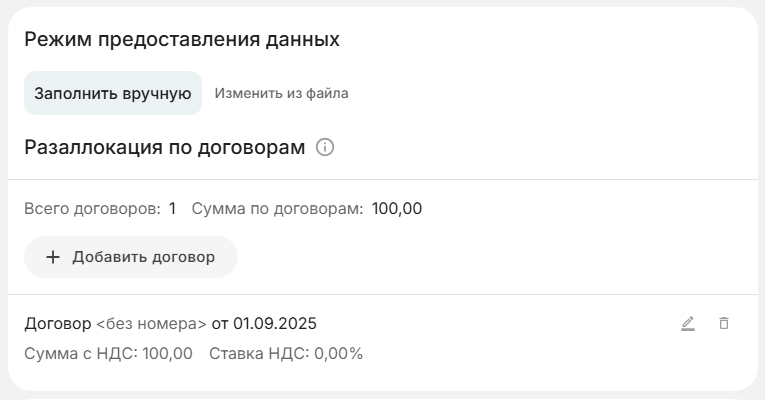The height and width of the screenshot is (400, 765).
Task: Edit the contract using the pencil icon
Action: click(x=688, y=324)
